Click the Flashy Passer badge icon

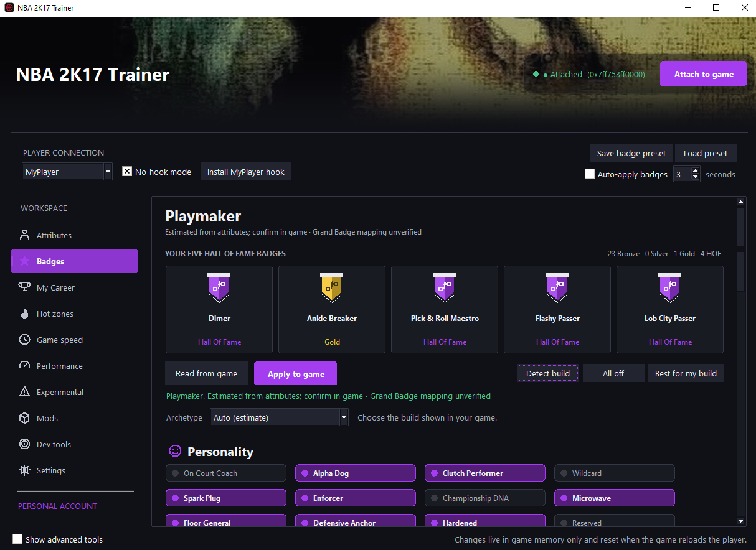pos(557,287)
